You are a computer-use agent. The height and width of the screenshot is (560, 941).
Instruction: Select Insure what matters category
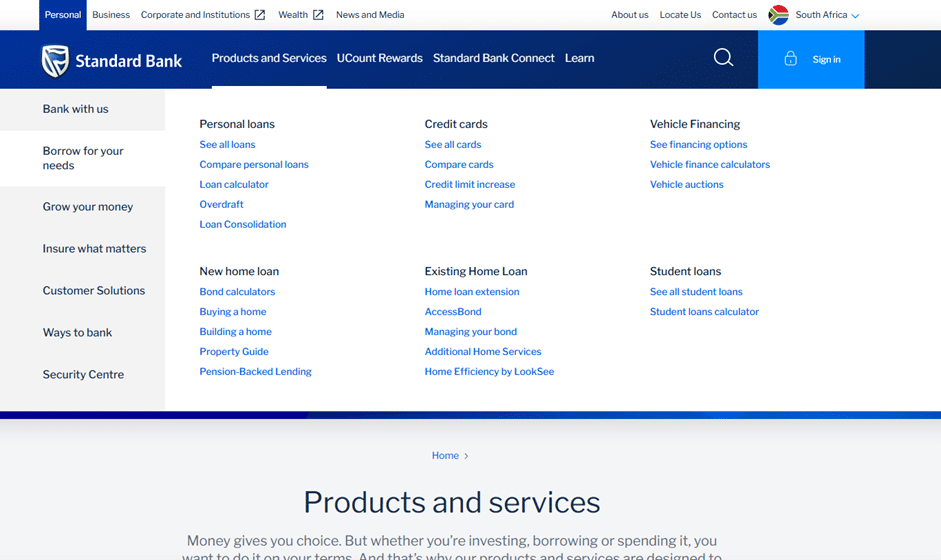point(82,248)
